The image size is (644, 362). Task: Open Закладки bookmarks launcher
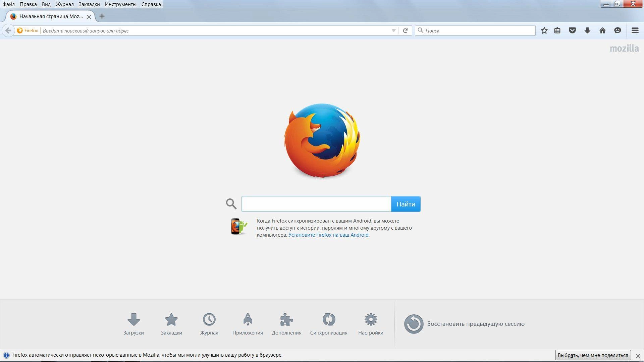[x=171, y=324]
